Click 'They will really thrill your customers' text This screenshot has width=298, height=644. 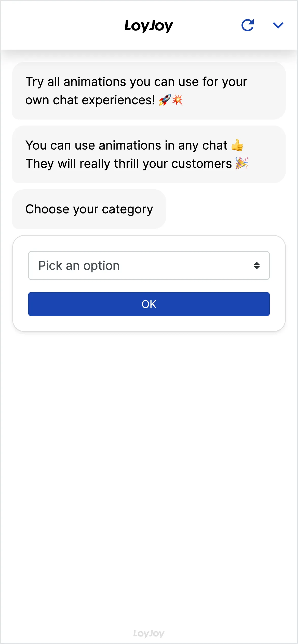[x=129, y=164]
